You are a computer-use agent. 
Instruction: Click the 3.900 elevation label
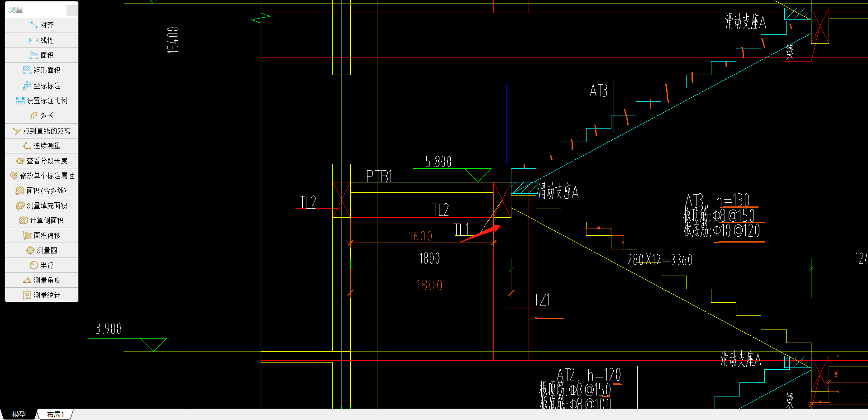109,329
